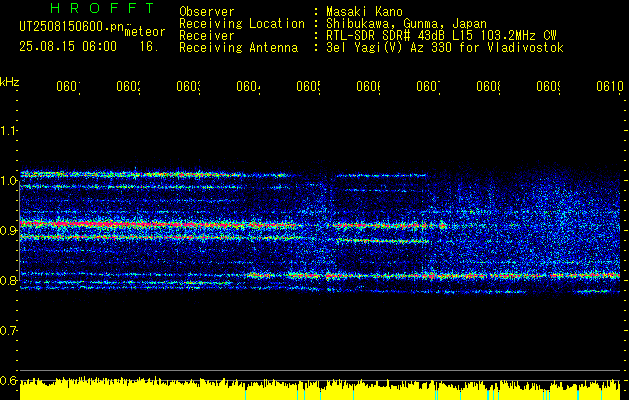Click the 'Receiving Location' label
The height and width of the screenshot is (400, 629).
pyautogui.click(x=242, y=24)
